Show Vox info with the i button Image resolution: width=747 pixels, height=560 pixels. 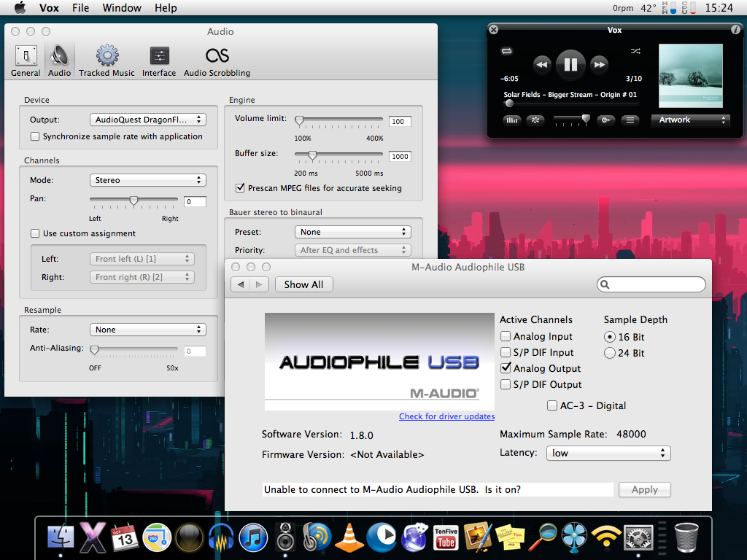click(x=735, y=29)
